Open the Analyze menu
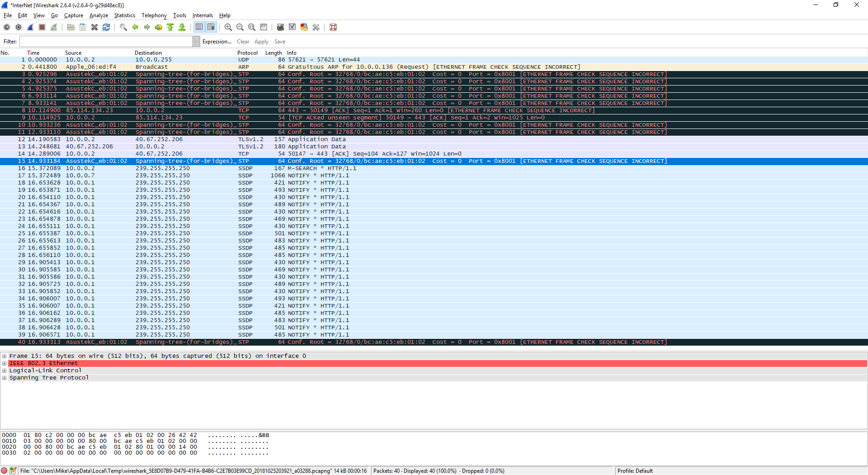This screenshot has width=868, height=475. (x=99, y=15)
